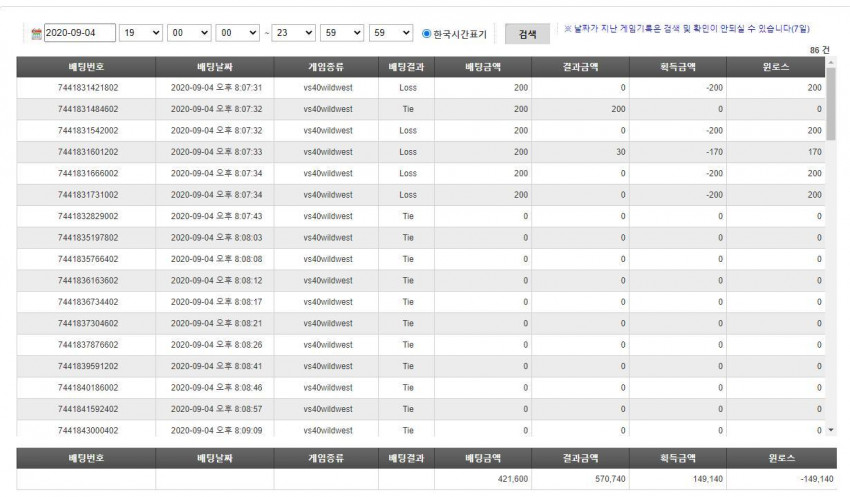Select bet number 7441831421802 row
Viewport: 850px width, 497px height.
click(x=421, y=88)
